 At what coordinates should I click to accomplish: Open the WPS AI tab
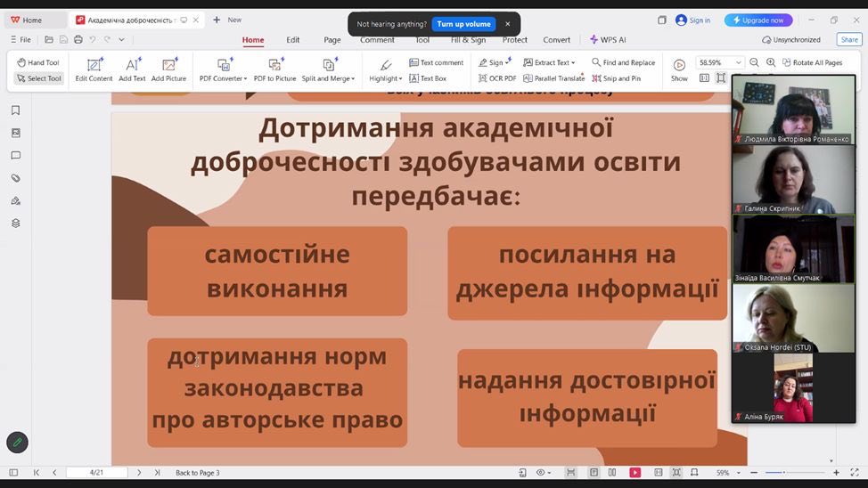coord(608,40)
